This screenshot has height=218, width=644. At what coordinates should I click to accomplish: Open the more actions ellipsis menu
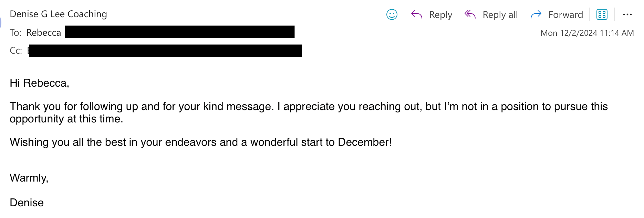pyautogui.click(x=627, y=14)
